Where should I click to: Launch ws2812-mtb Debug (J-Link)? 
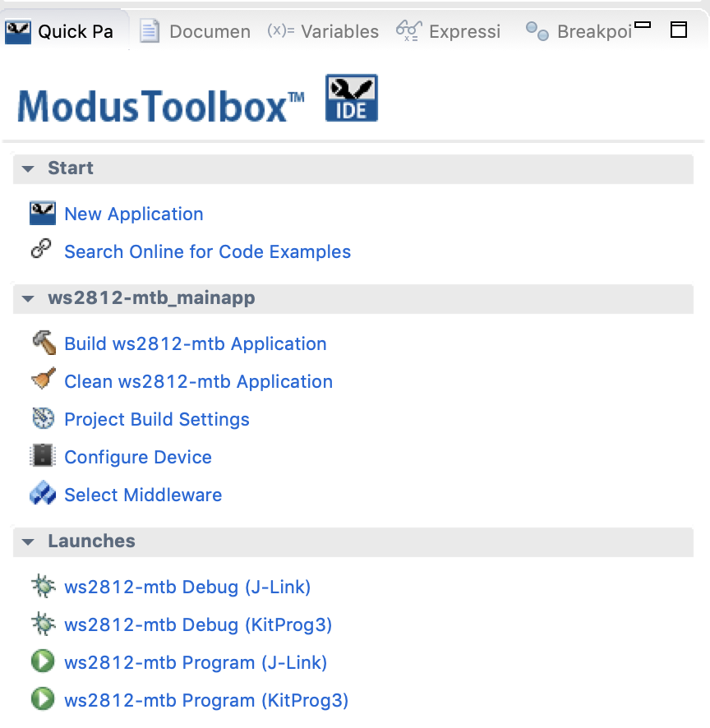[x=187, y=587]
